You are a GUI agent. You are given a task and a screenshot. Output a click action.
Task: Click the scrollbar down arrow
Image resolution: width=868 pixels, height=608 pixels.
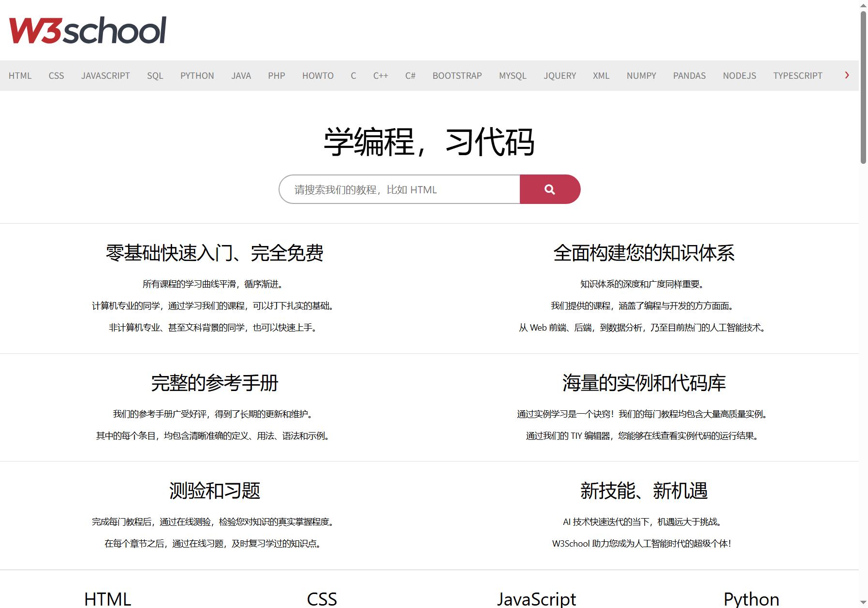[863, 603]
